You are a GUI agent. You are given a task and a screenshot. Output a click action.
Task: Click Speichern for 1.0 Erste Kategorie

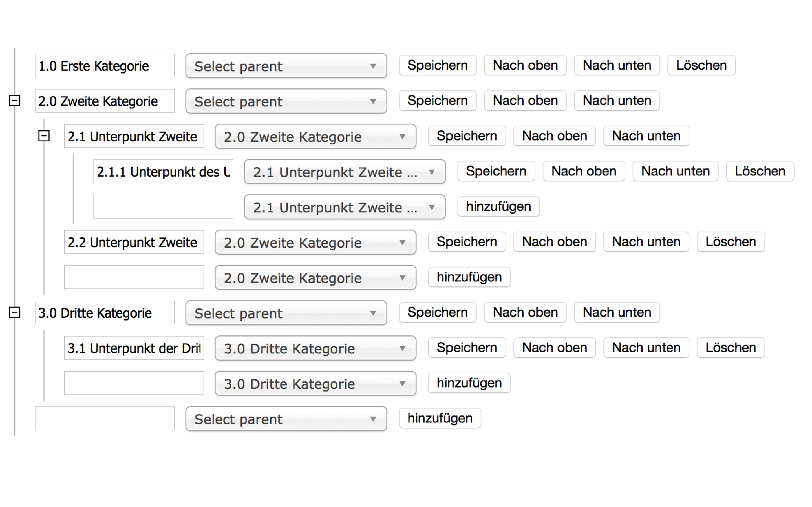click(437, 65)
